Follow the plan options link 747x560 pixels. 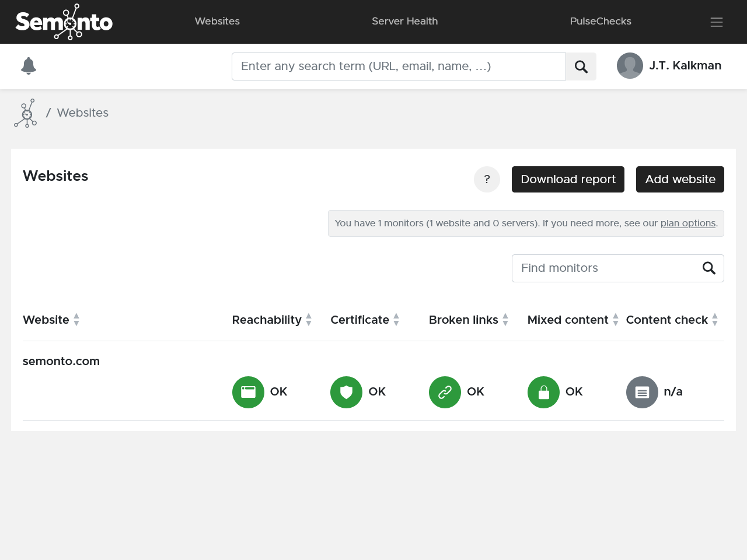(x=688, y=223)
